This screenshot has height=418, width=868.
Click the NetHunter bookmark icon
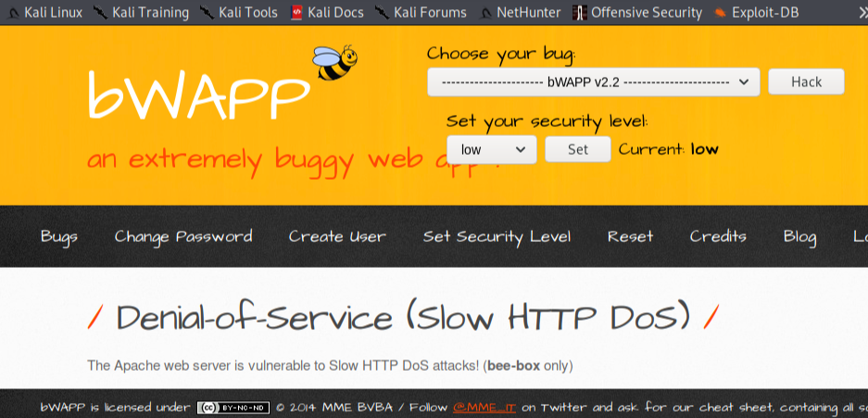point(486,13)
